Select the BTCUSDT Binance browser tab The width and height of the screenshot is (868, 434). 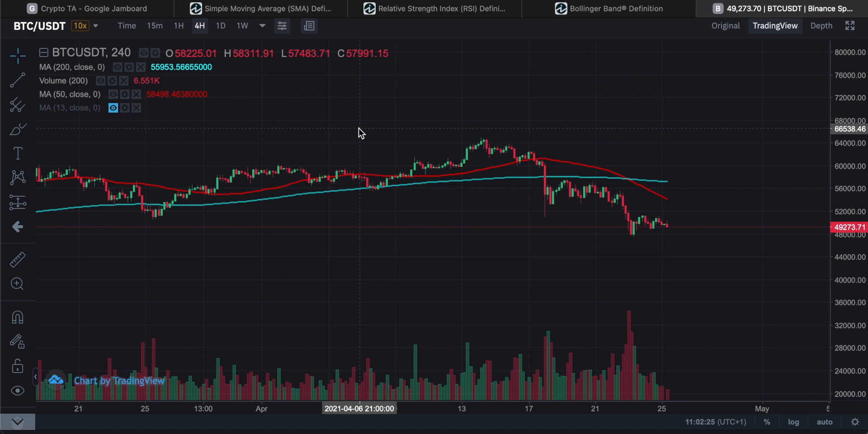pyautogui.click(x=782, y=9)
